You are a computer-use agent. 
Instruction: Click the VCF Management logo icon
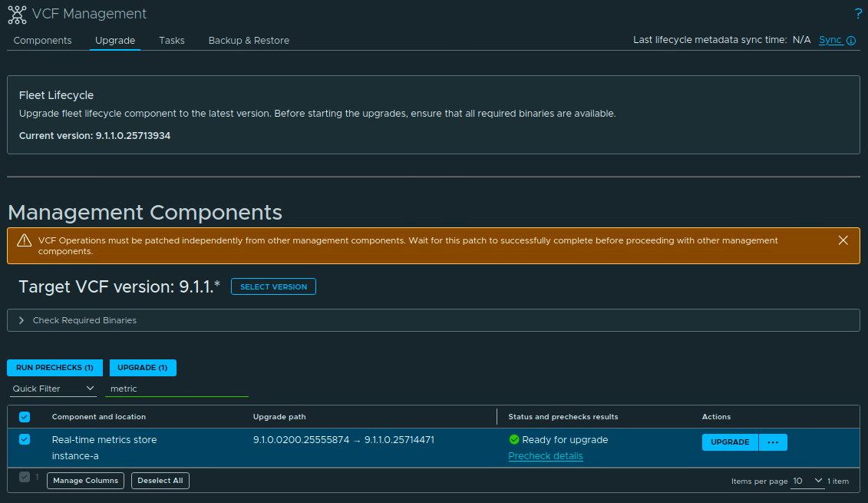[17, 15]
